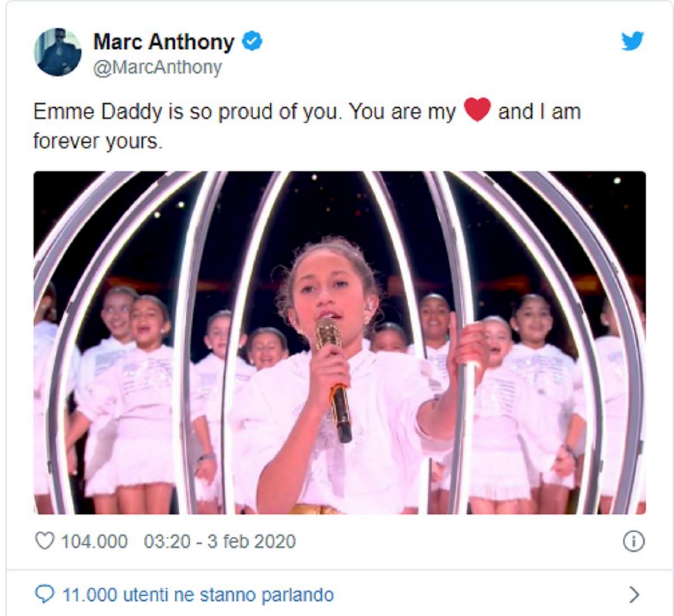The height and width of the screenshot is (616, 674).
Task: Click the speech bubble conversation icon
Action: (44, 594)
